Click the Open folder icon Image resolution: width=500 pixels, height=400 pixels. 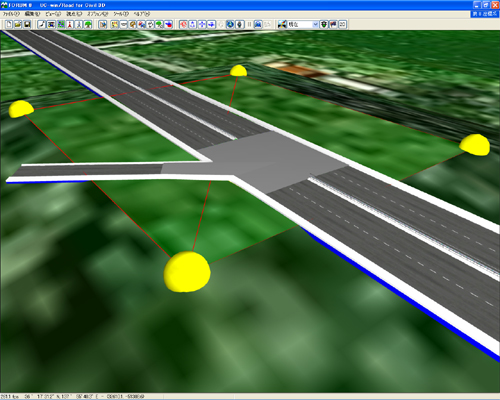18,24
